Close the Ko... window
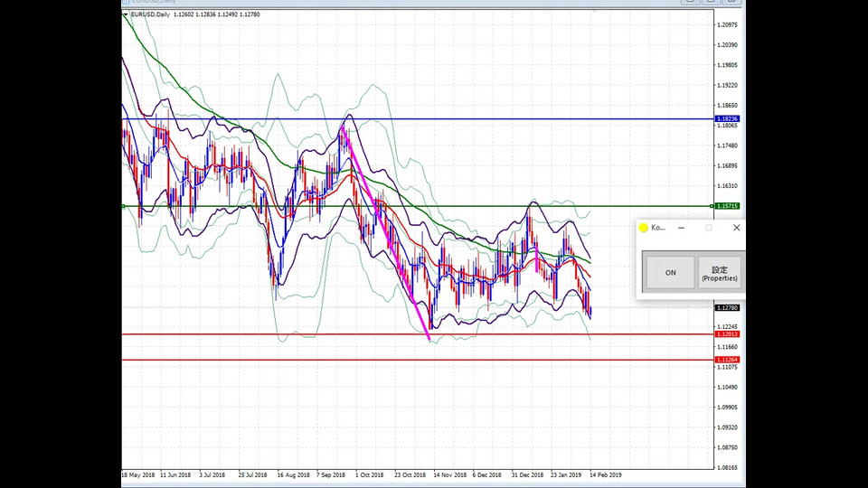The image size is (868, 488). click(x=736, y=228)
